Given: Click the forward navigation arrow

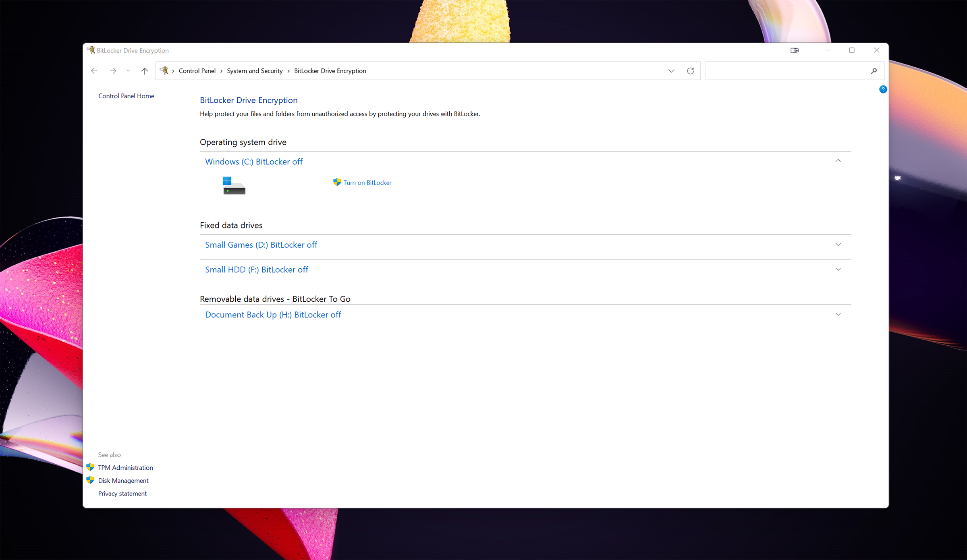Looking at the screenshot, I should point(113,71).
